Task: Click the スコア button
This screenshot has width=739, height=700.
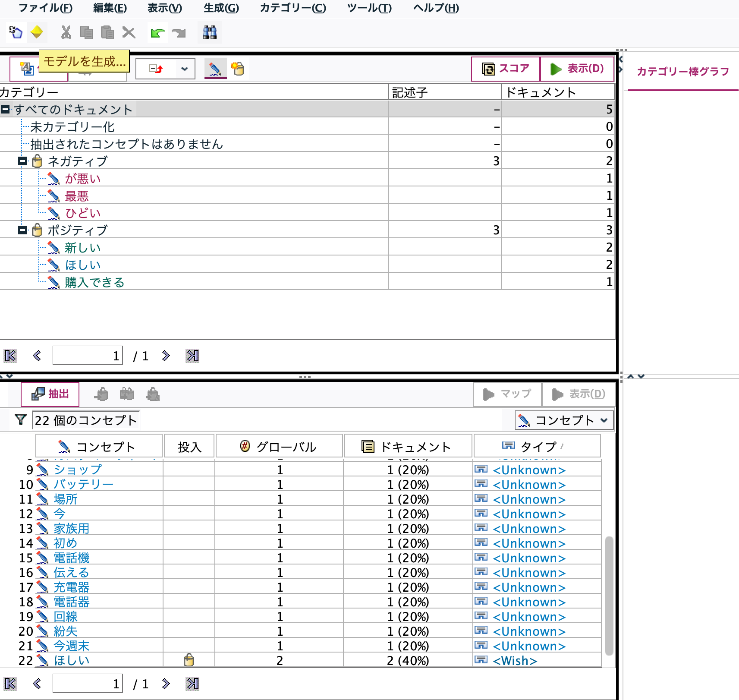Action: [x=505, y=68]
